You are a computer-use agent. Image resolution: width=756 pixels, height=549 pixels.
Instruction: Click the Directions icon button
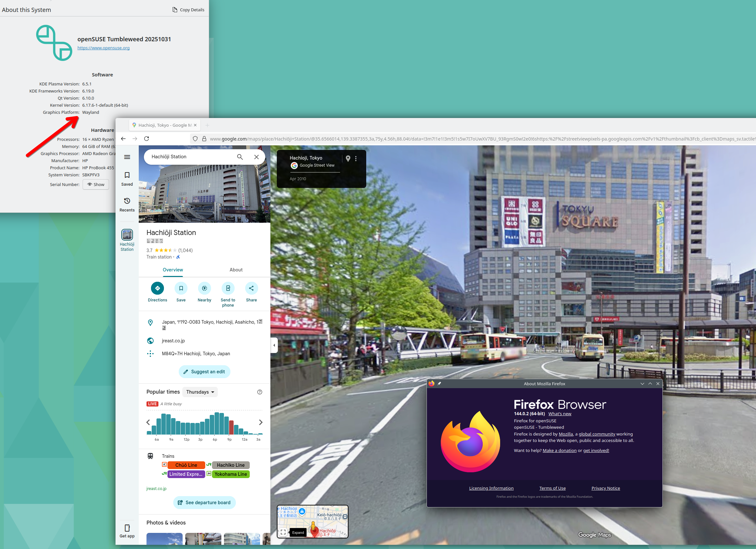pos(157,288)
